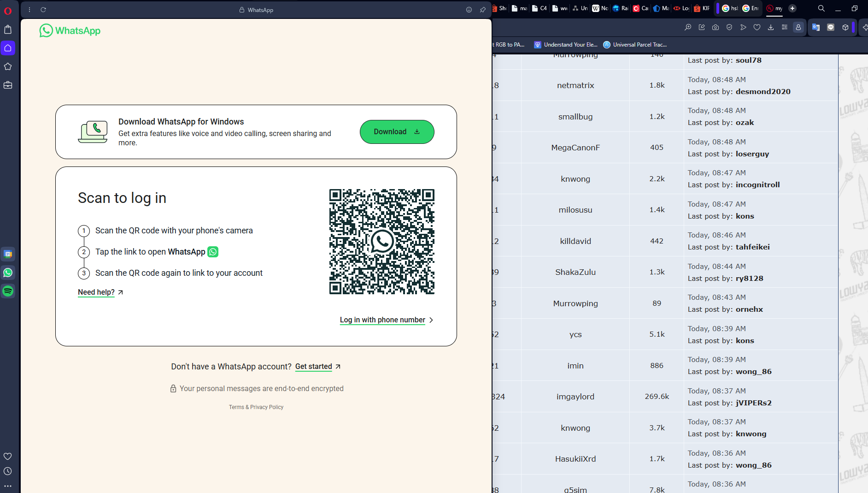Image resolution: width=868 pixels, height=493 pixels.
Task: Switch to the Google 'hsl' tab
Action: [x=730, y=8]
